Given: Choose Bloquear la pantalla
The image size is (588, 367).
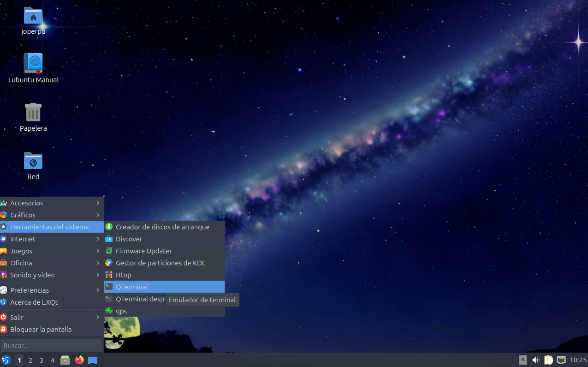Looking at the screenshot, I should point(52,329).
